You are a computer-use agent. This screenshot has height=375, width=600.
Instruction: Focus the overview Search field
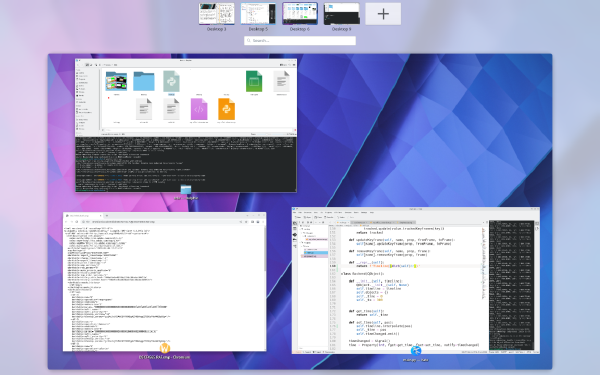pos(300,41)
